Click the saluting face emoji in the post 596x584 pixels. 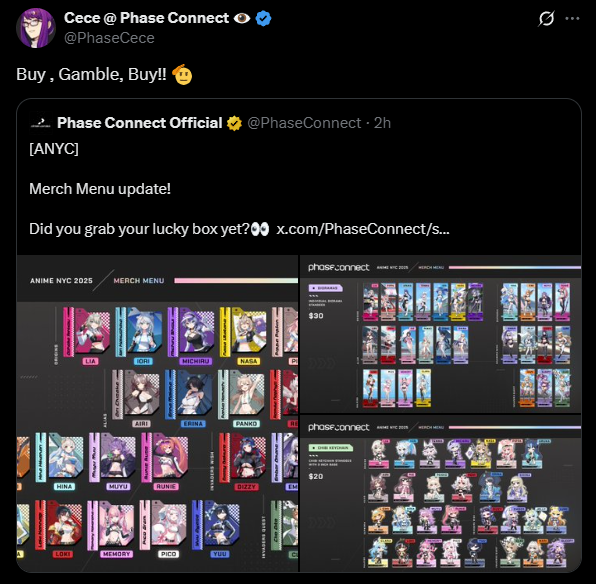182,74
